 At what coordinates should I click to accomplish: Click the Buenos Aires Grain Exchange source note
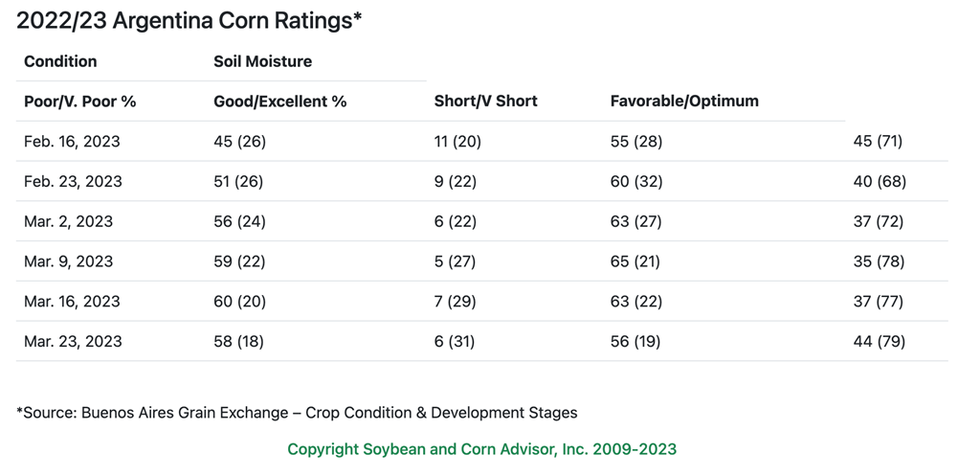pos(297,414)
